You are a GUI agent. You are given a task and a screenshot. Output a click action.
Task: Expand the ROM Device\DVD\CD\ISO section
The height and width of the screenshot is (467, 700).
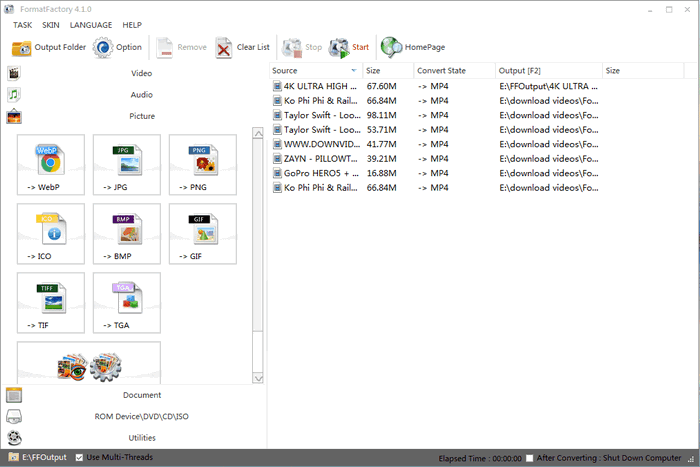click(142, 417)
